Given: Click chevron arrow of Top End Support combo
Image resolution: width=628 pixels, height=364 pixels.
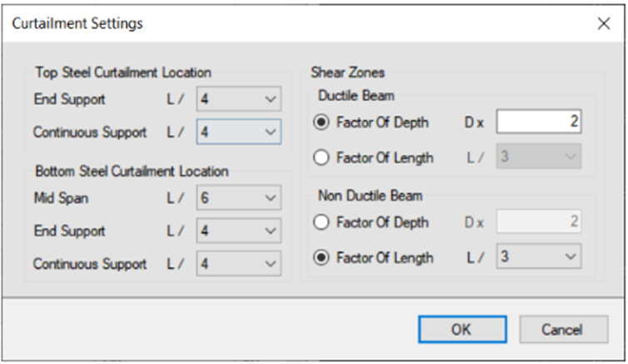Looking at the screenshot, I should [271, 99].
